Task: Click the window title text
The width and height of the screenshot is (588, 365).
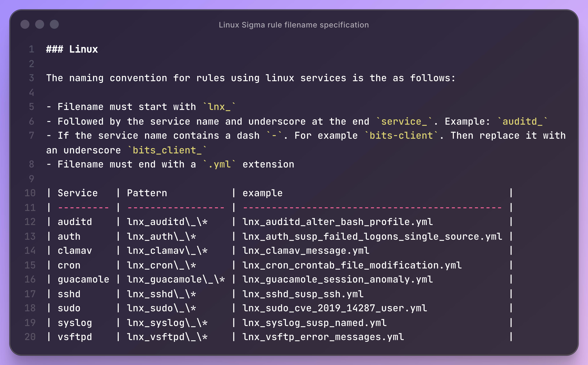Action: 294,25
